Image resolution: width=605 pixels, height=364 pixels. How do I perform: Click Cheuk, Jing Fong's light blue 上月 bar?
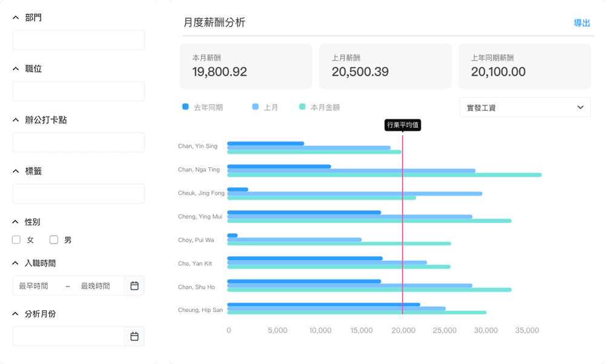pyautogui.click(x=355, y=194)
